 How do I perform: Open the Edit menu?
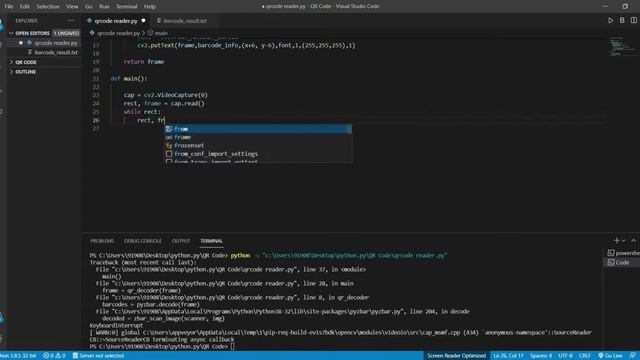click(24, 6)
